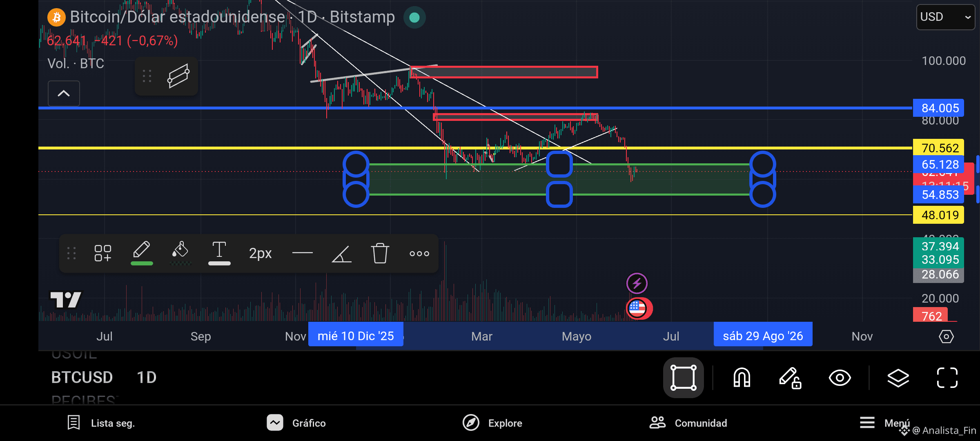The width and height of the screenshot is (980, 441).
Task: Open more options three-dot menu
Action: (x=419, y=254)
